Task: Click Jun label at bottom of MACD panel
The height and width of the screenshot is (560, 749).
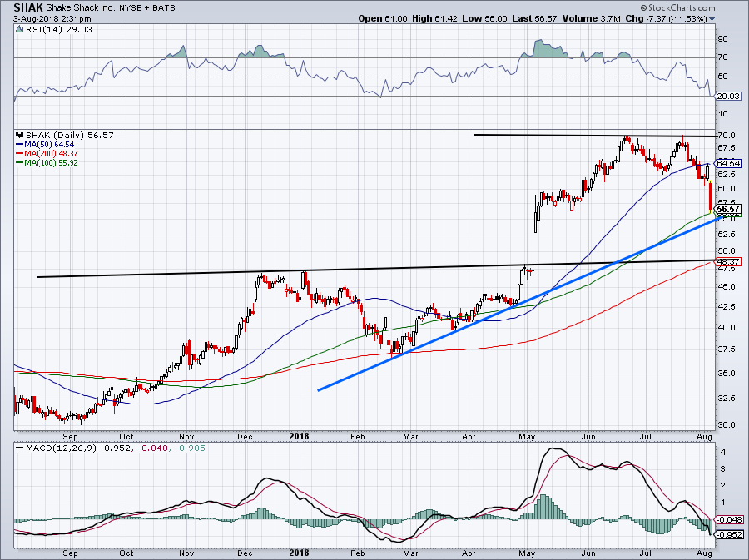Action: pyautogui.click(x=588, y=553)
